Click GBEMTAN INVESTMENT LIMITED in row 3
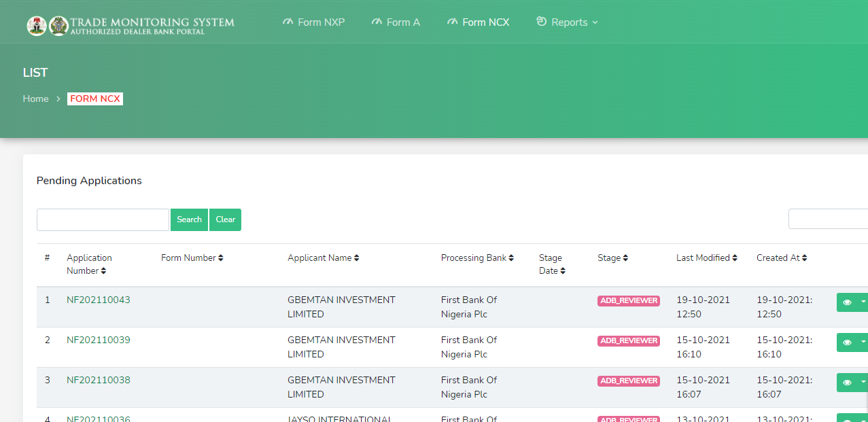 tap(341, 387)
